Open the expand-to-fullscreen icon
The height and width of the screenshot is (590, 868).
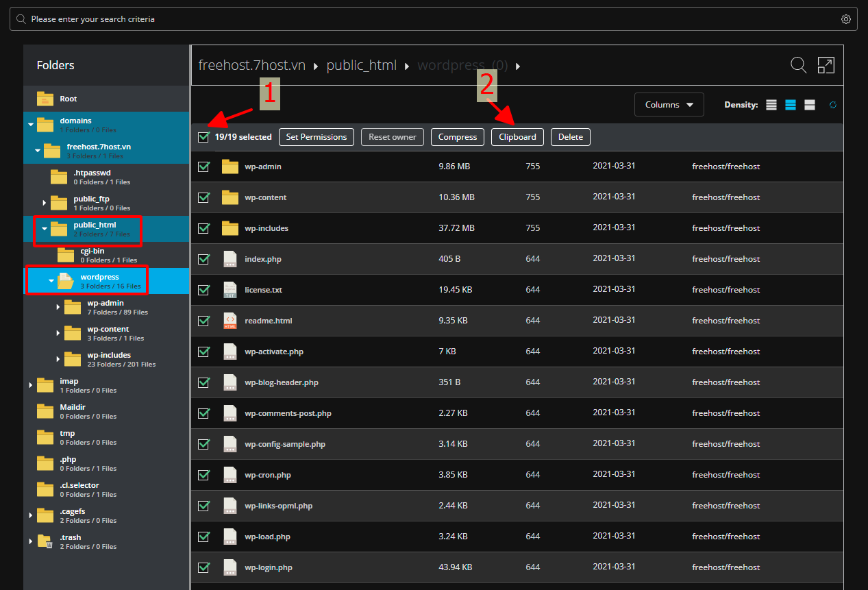click(x=826, y=65)
